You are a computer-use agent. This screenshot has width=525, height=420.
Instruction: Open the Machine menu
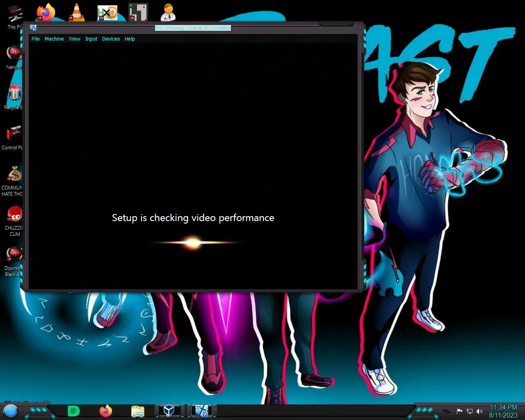pos(54,39)
